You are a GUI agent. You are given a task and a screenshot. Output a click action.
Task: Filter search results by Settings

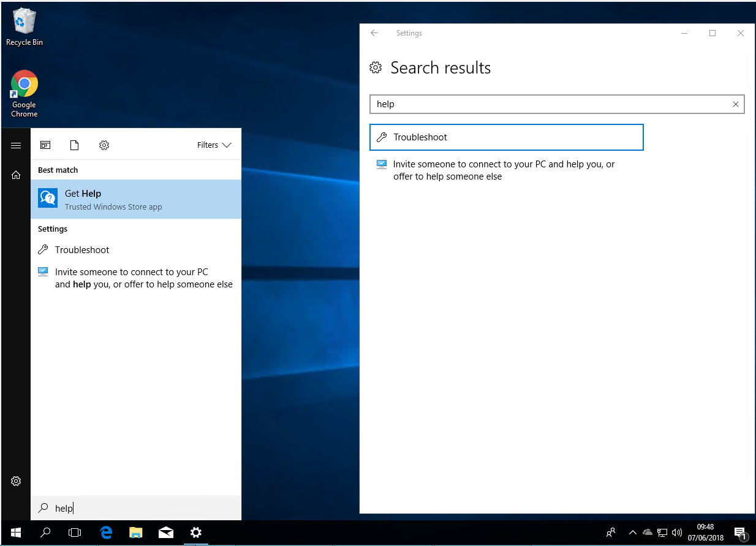(x=104, y=145)
